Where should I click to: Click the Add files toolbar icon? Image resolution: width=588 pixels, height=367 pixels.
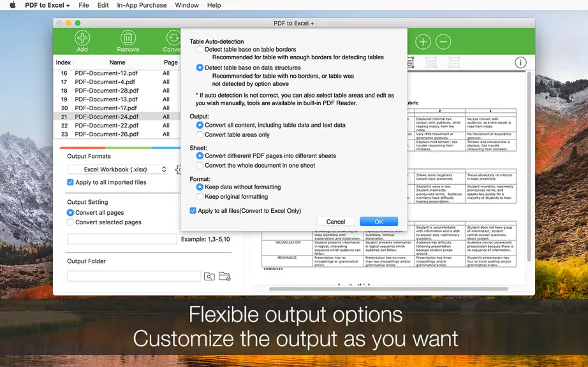tap(82, 38)
